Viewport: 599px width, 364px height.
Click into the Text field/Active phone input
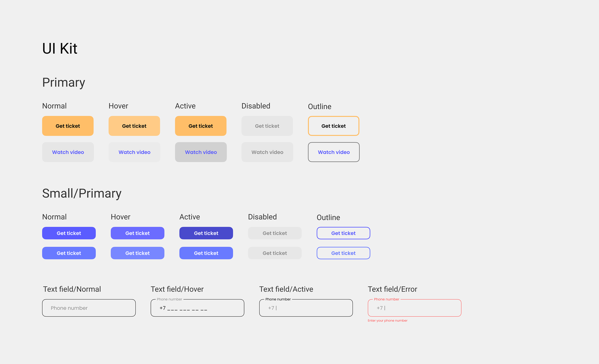(306, 308)
